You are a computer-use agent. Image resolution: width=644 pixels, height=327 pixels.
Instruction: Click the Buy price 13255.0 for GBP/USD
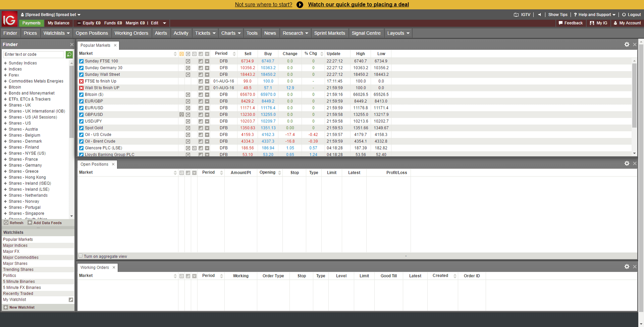(268, 115)
